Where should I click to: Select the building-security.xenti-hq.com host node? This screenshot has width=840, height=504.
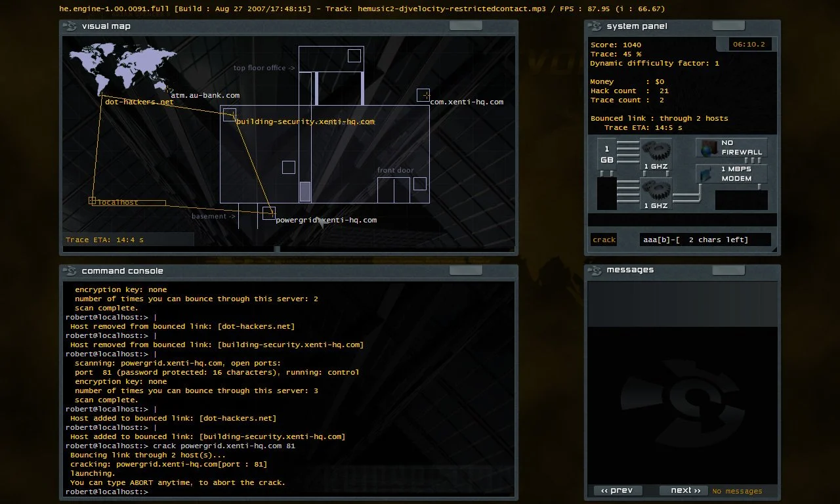coord(229,114)
